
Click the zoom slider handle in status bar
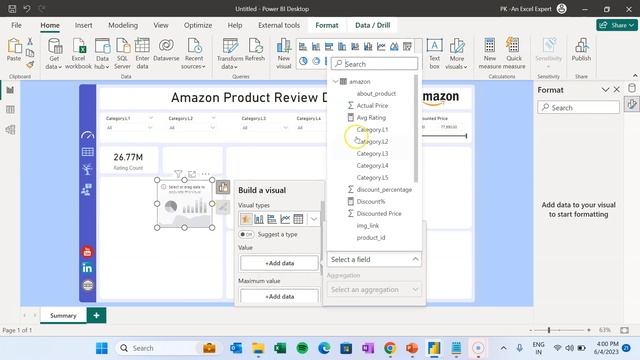[549, 330]
